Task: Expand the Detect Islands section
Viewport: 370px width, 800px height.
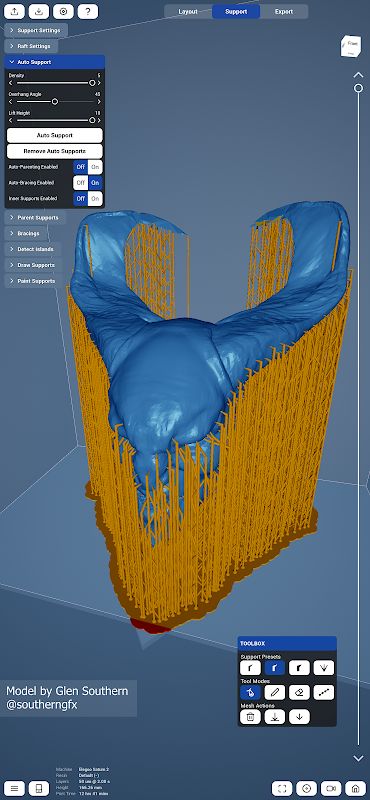Action: click(x=33, y=249)
